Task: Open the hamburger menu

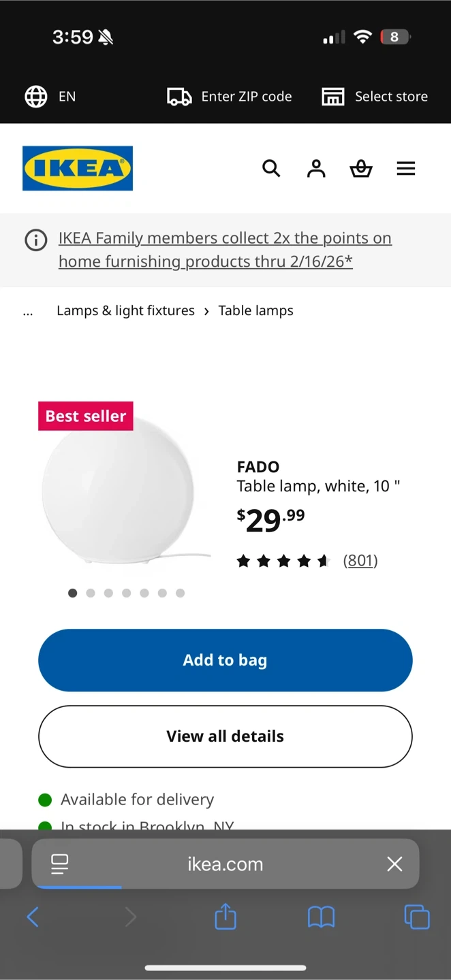Action: [406, 168]
